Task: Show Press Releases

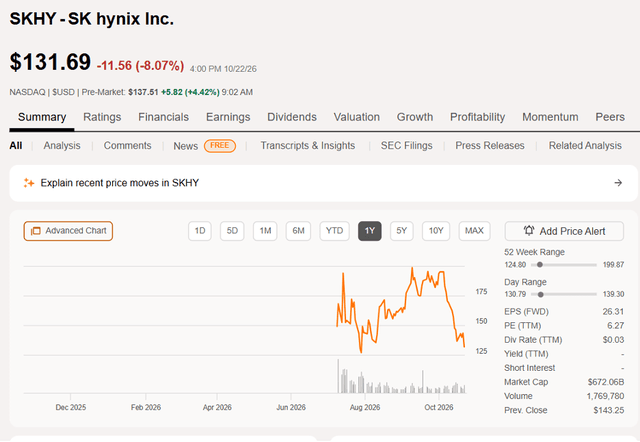Action: click(490, 146)
